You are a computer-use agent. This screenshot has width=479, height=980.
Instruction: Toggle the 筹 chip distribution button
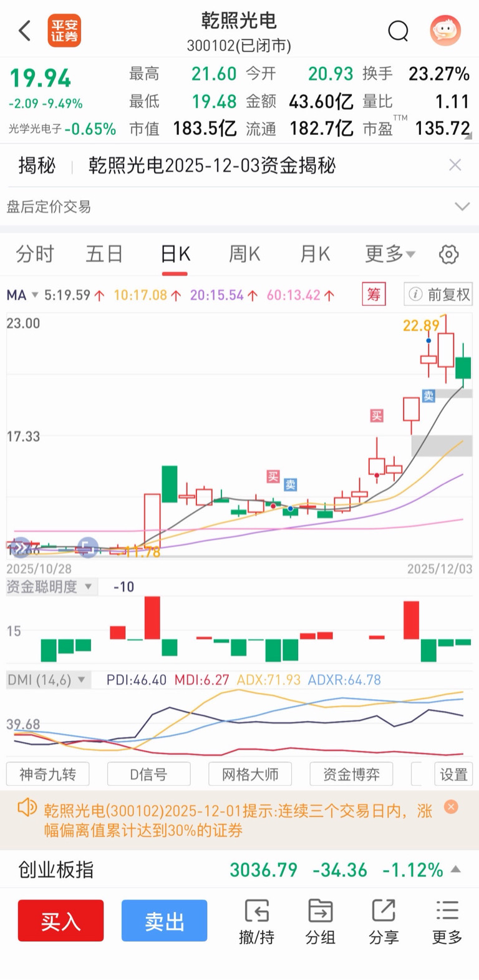(374, 294)
